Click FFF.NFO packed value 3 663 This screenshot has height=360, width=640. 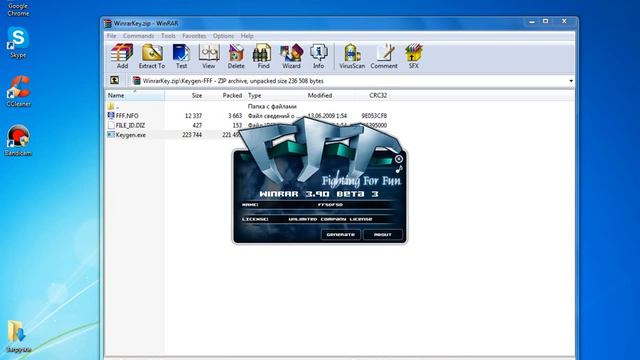pyautogui.click(x=235, y=116)
